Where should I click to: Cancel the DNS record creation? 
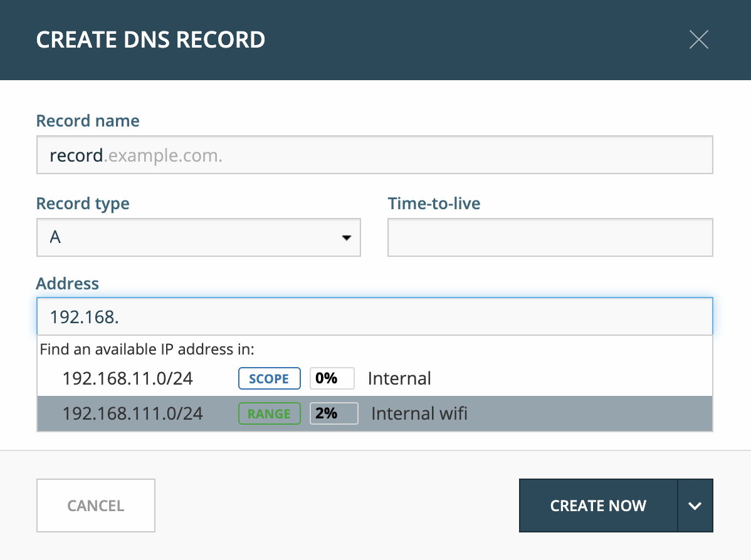click(96, 506)
